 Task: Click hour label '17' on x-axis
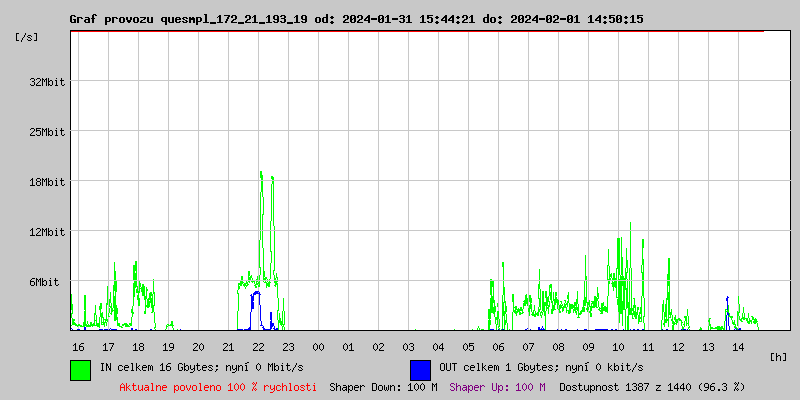[x=108, y=347]
